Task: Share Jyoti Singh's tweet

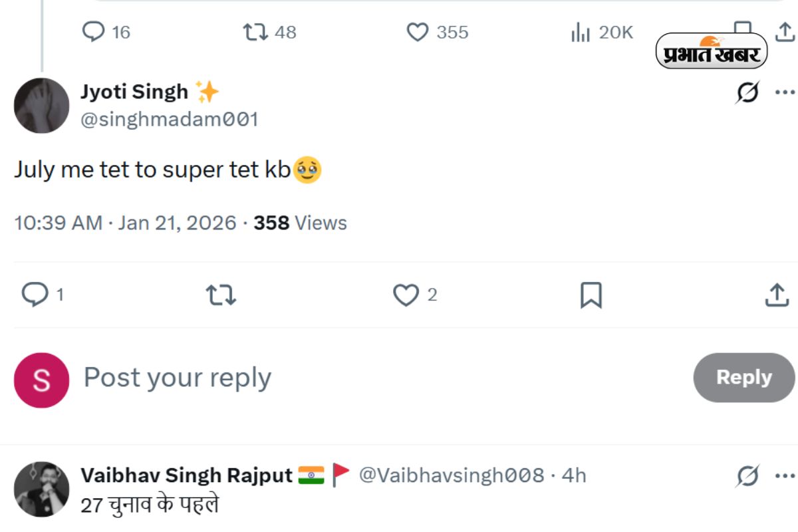Action: (777, 295)
